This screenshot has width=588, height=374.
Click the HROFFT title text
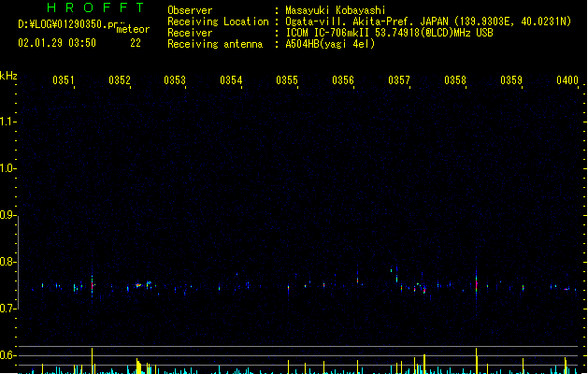point(95,7)
